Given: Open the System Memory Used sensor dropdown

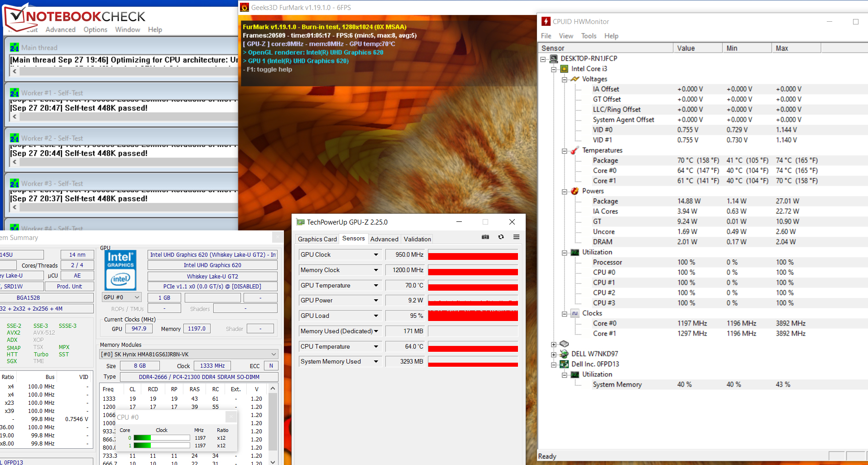Looking at the screenshot, I should coord(376,362).
